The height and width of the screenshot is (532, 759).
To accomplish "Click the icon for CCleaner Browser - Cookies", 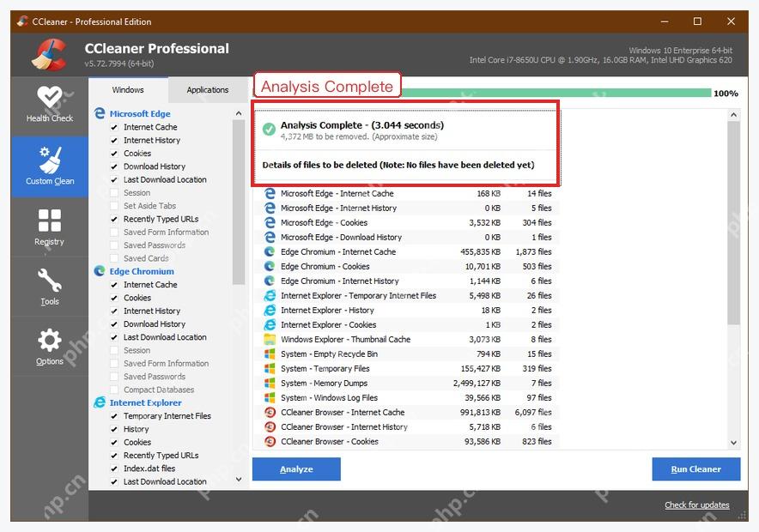I will [x=270, y=442].
